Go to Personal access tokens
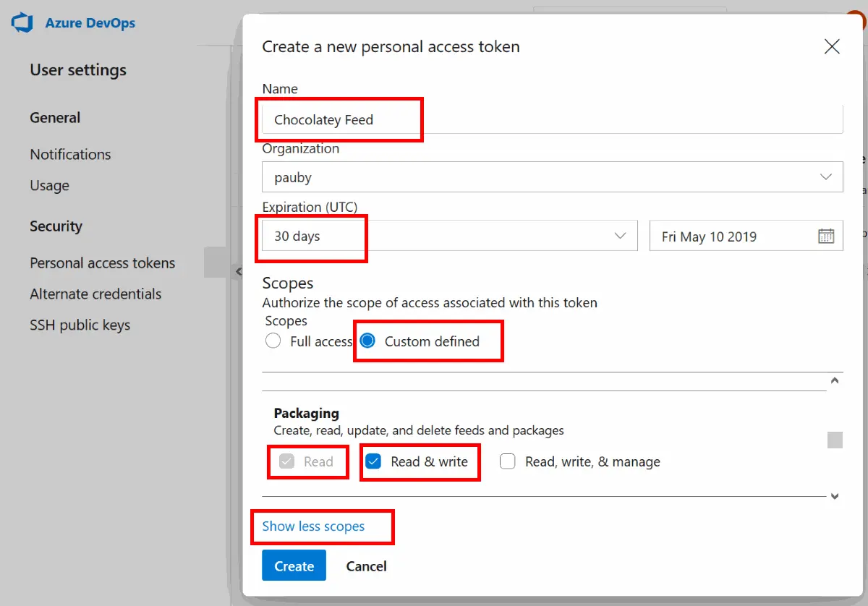Image resolution: width=868 pixels, height=606 pixels. coord(102,263)
